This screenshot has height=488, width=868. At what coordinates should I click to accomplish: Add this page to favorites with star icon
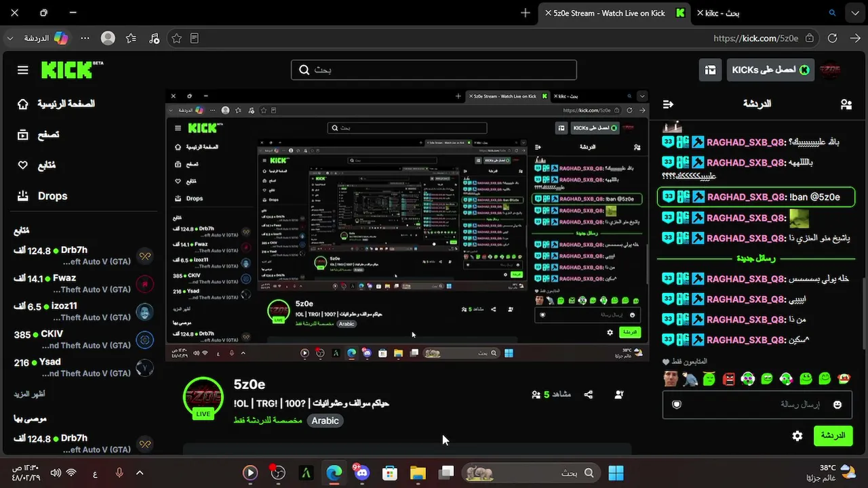click(x=176, y=39)
